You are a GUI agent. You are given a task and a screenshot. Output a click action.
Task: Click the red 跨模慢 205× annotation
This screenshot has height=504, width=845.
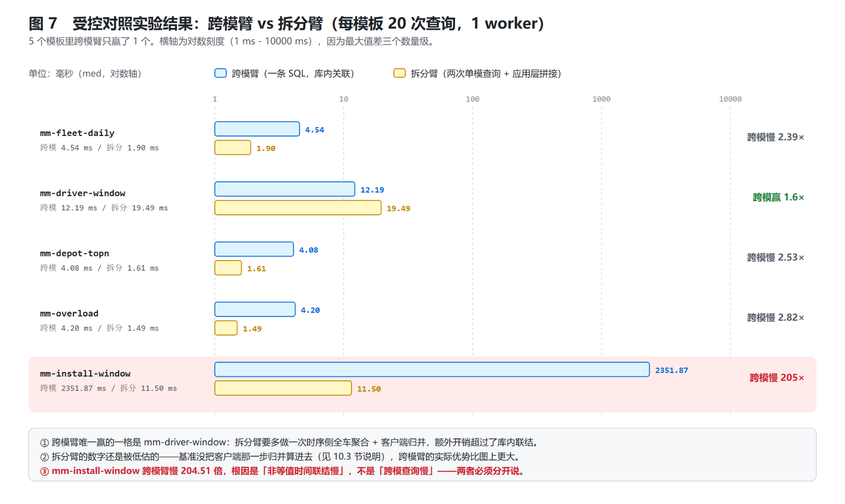pos(777,378)
